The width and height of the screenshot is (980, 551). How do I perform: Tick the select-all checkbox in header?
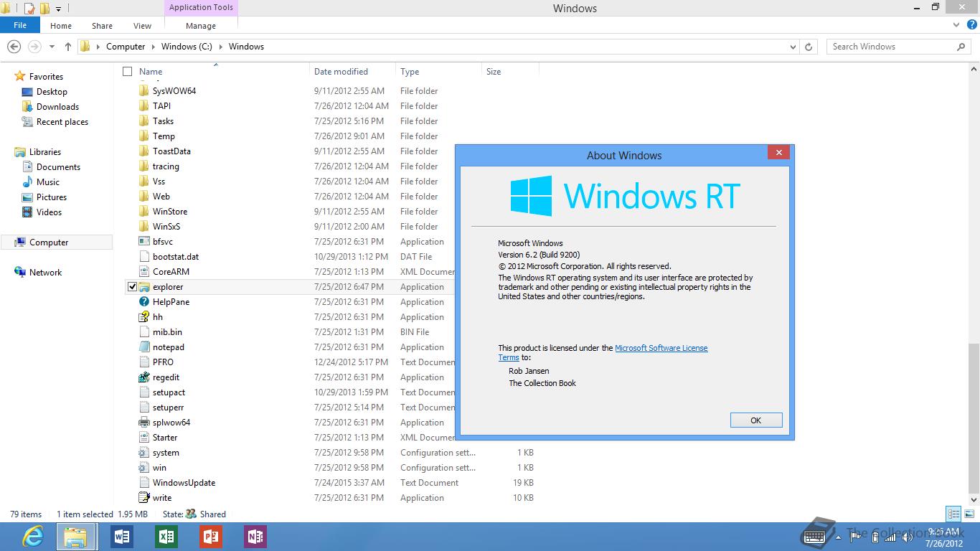(128, 72)
